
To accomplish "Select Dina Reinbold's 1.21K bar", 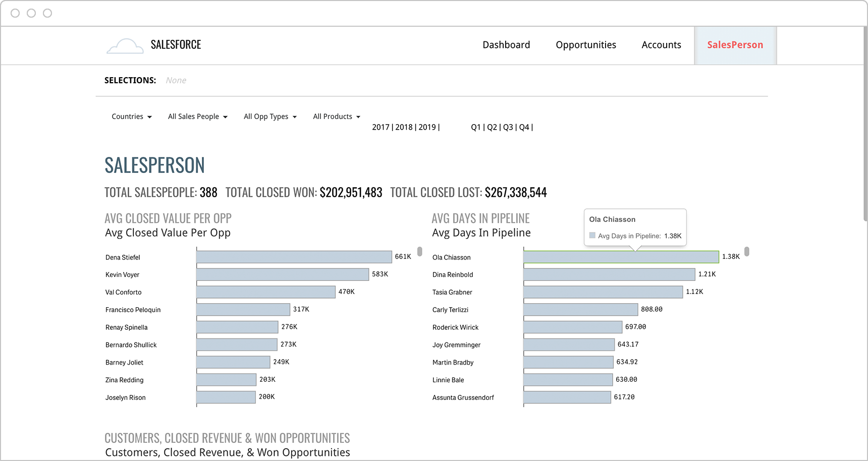I will point(609,274).
